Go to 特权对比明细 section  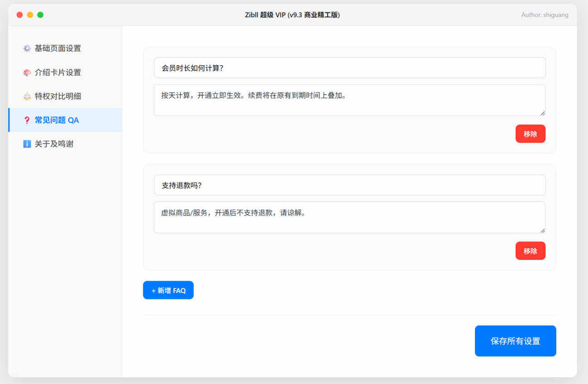pyautogui.click(x=58, y=96)
